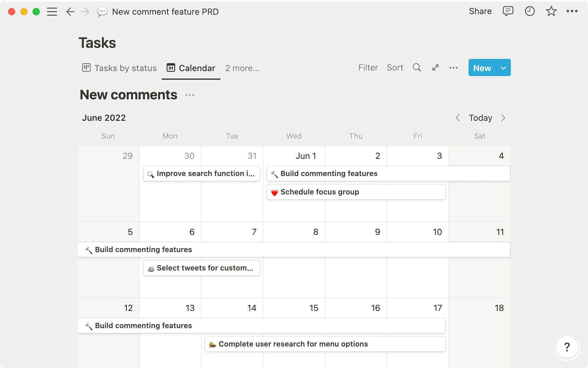The width and height of the screenshot is (588, 368).
Task: Open the New button dropdown chevron
Action: click(x=503, y=67)
